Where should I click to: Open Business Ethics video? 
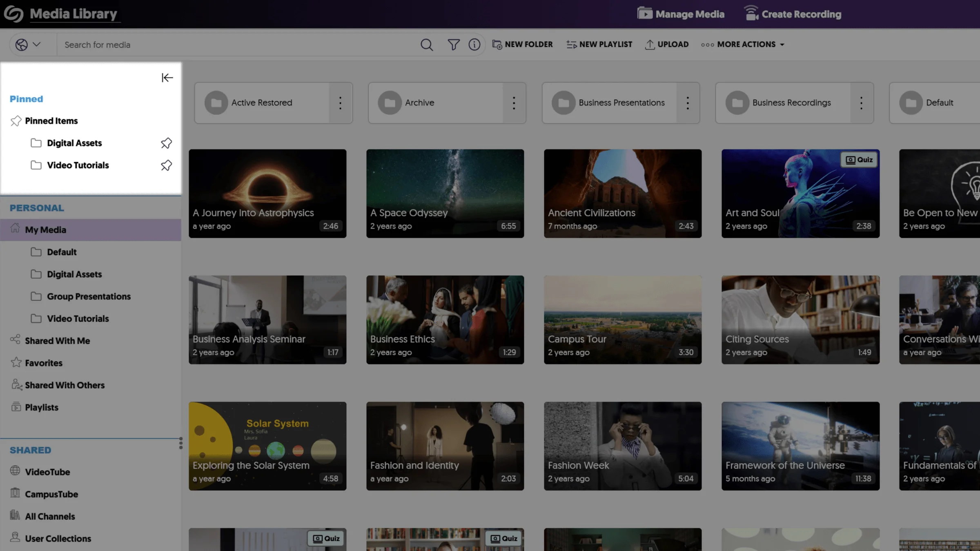coord(445,320)
